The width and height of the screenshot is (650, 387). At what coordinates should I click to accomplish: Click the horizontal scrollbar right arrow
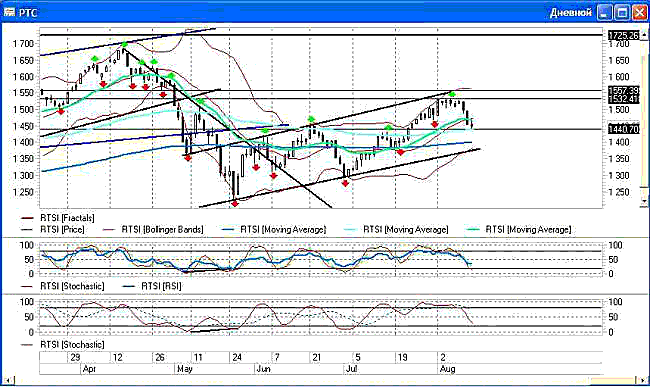coord(642,380)
